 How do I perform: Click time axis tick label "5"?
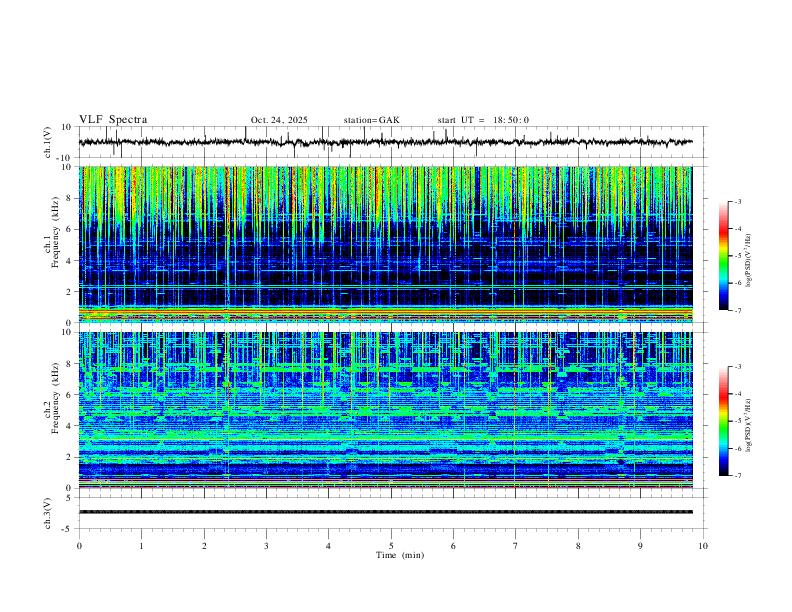pyautogui.click(x=391, y=546)
